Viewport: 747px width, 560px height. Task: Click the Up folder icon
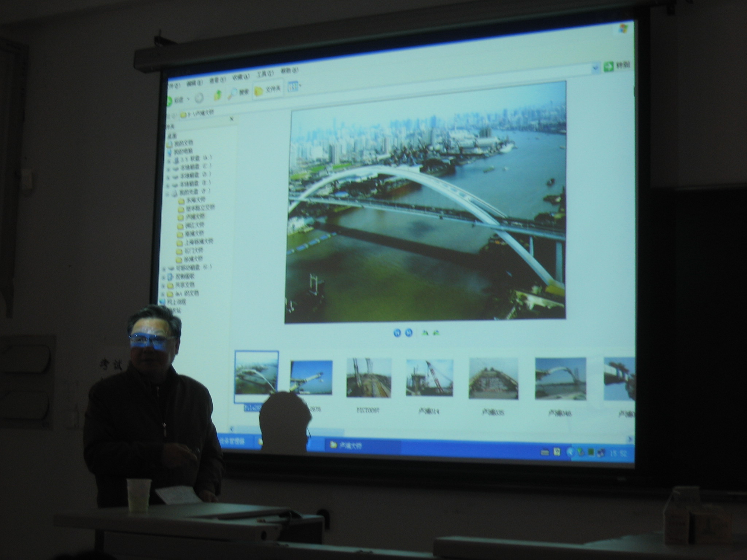point(218,95)
